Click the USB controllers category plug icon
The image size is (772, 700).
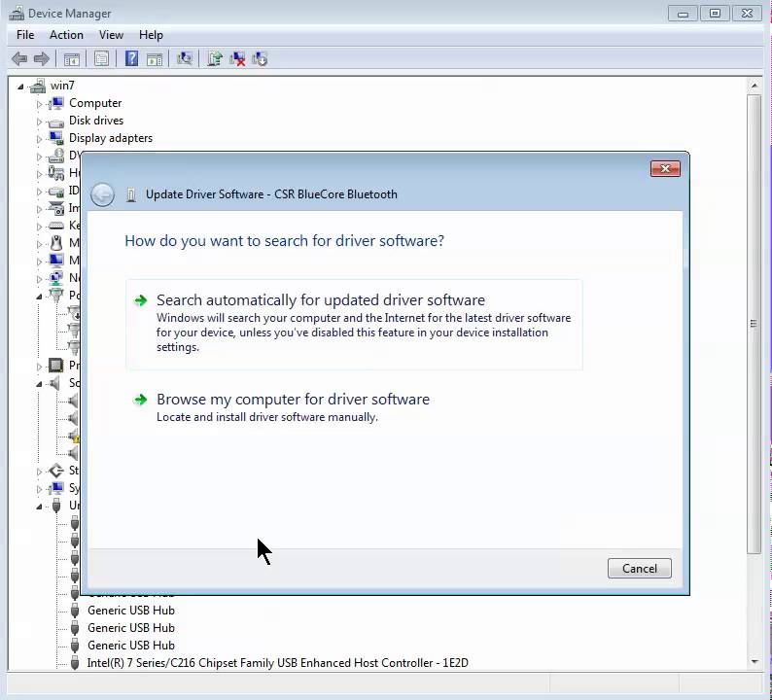tap(56, 506)
